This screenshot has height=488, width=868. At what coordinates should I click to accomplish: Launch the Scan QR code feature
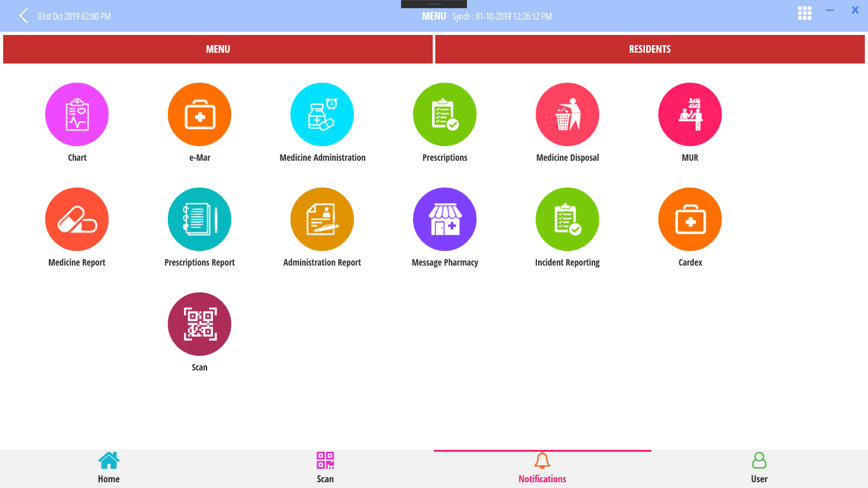click(x=200, y=324)
